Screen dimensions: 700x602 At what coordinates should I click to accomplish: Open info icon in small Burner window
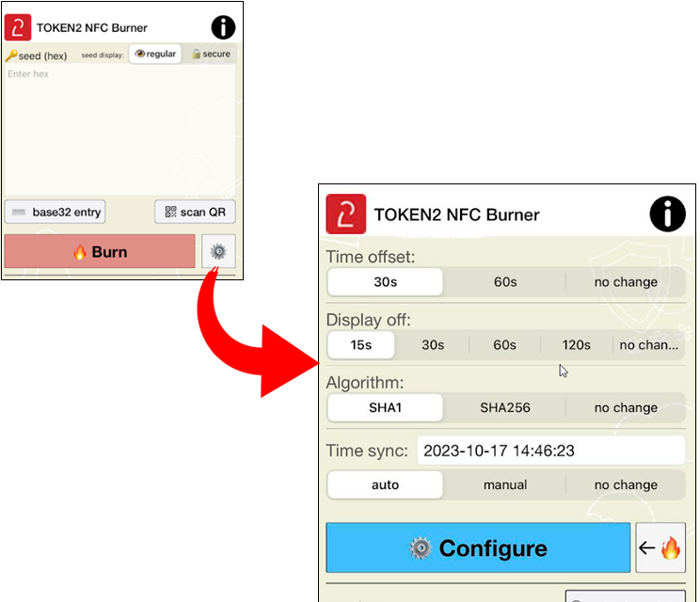[x=223, y=27]
